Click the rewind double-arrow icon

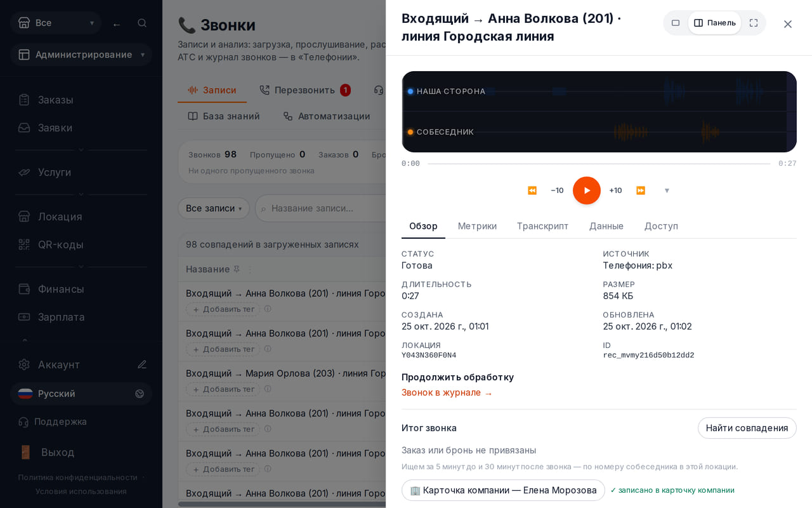(x=532, y=190)
